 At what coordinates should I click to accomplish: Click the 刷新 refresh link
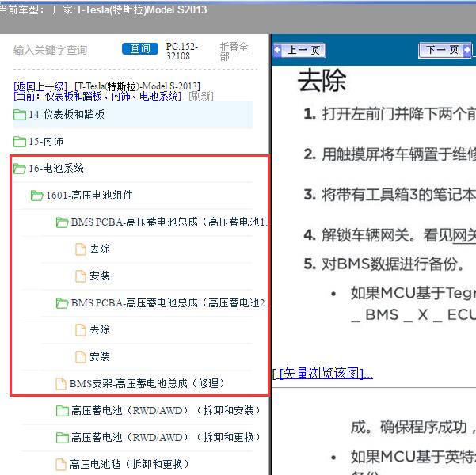click(201, 97)
